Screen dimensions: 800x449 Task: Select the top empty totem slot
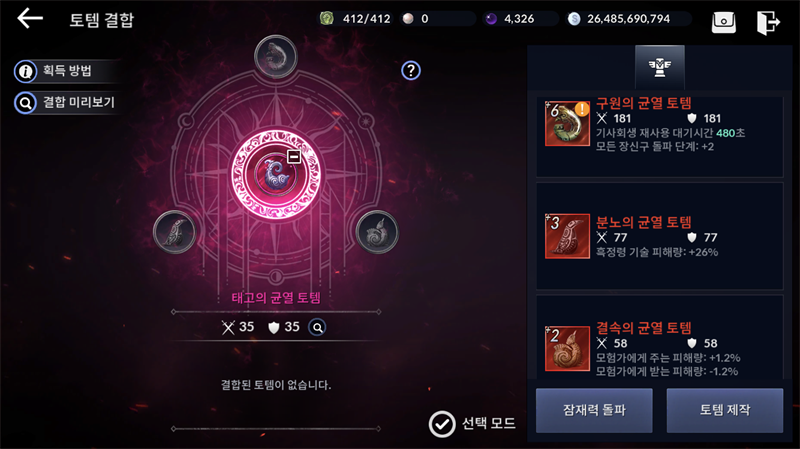[276, 57]
